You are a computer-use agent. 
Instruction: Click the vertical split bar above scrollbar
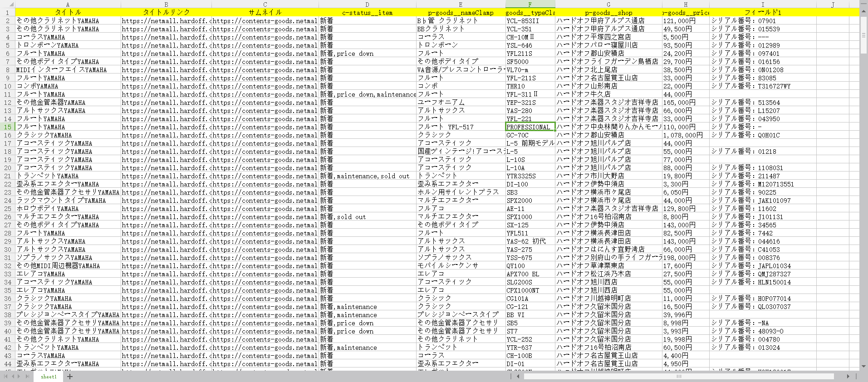click(x=863, y=5)
